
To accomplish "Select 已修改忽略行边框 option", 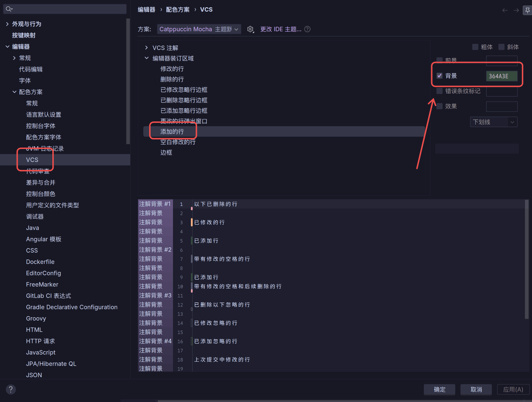I will tap(184, 90).
